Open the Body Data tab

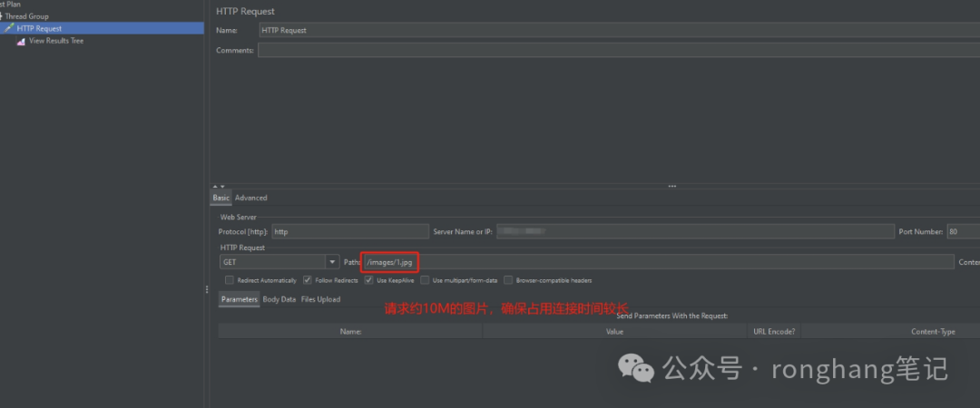[279, 299]
